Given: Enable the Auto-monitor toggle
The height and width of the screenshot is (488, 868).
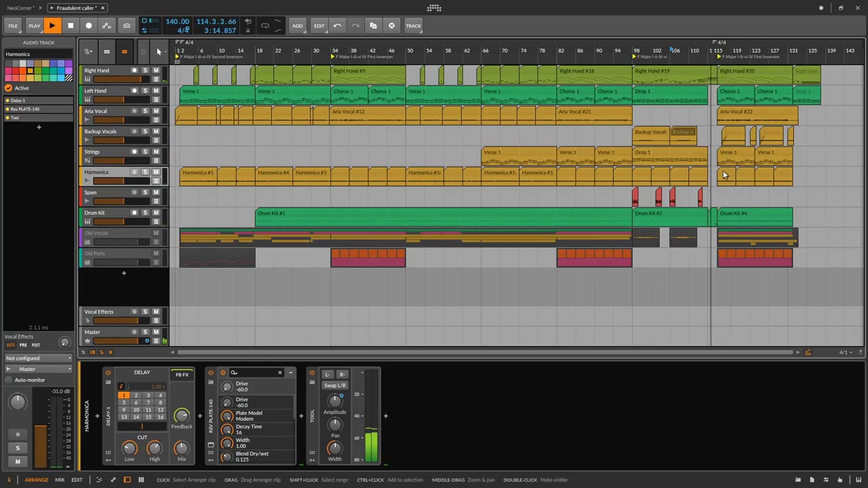Looking at the screenshot, I should (x=8, y=380).
